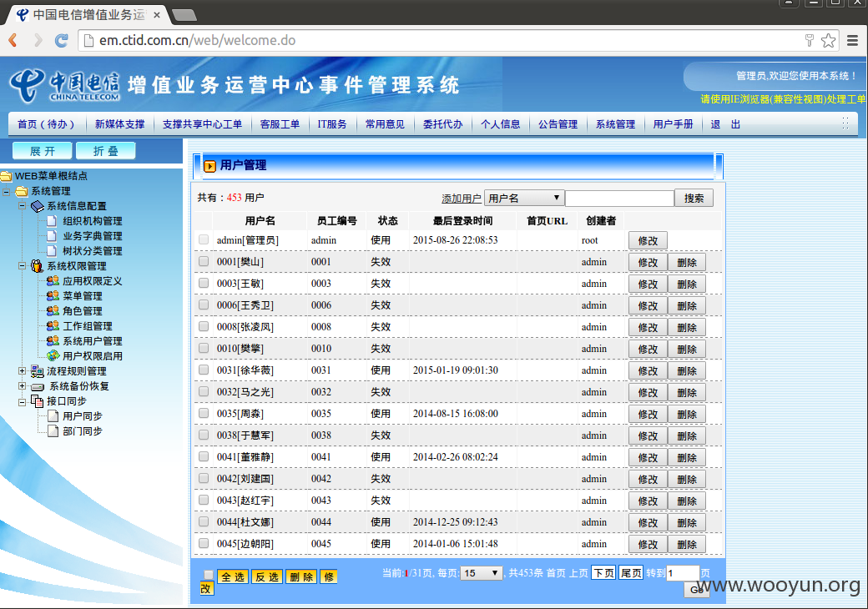
Task: Click the 折叠 button above the tree
Action: point(106,151)
